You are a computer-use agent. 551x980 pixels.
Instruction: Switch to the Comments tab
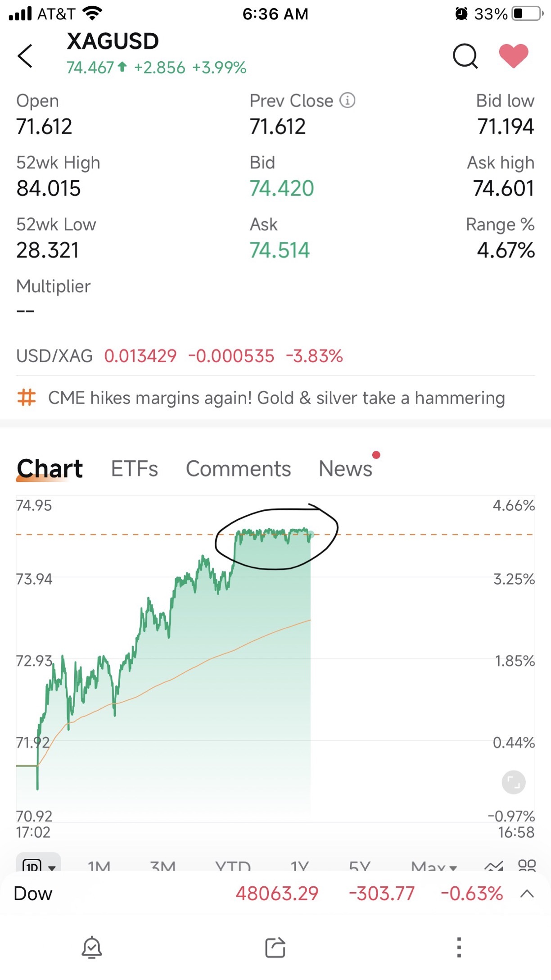click(239, 468)
